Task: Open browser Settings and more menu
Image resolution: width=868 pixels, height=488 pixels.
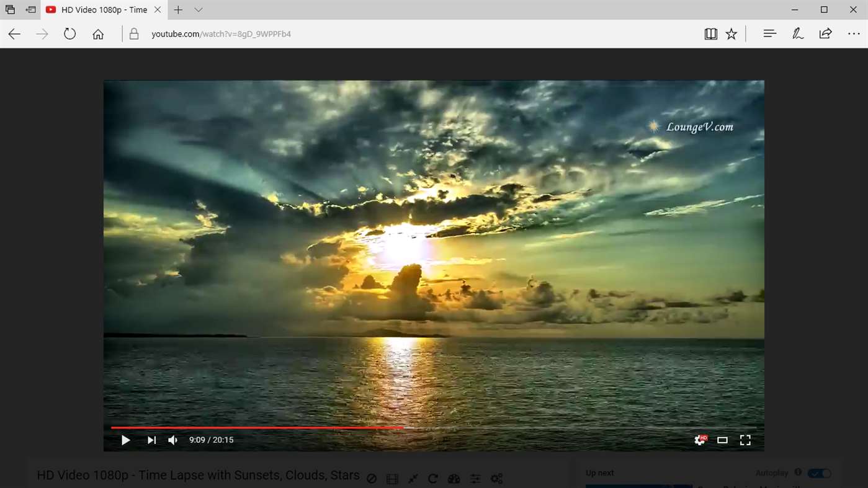Action: pyautogui.click(x=854, y=34)
